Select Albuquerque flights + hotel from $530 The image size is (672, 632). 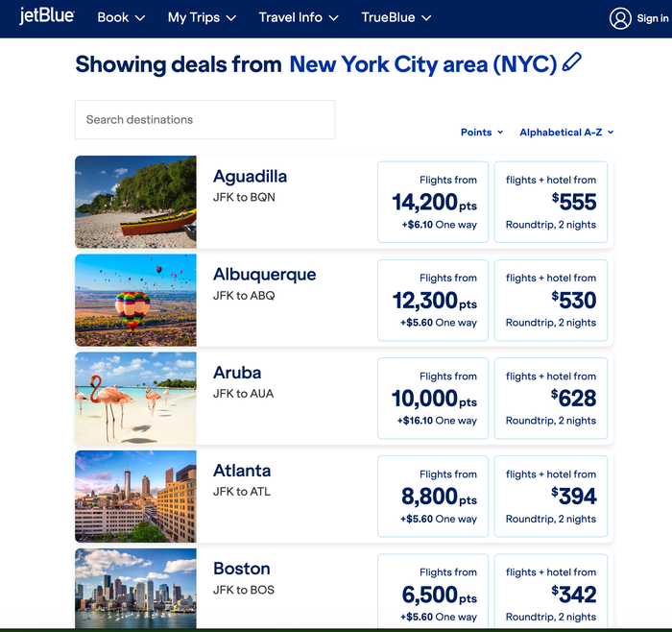551,300
